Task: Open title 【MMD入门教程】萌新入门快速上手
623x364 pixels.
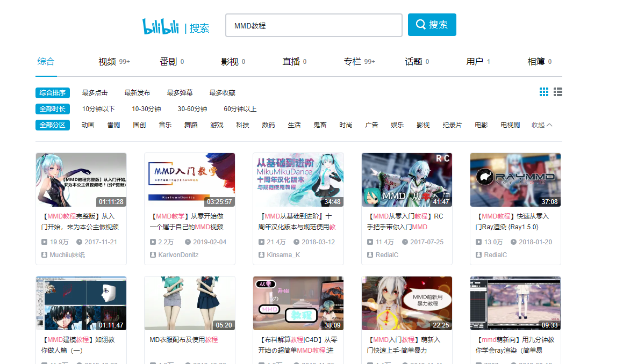Action: coord(404,345)
